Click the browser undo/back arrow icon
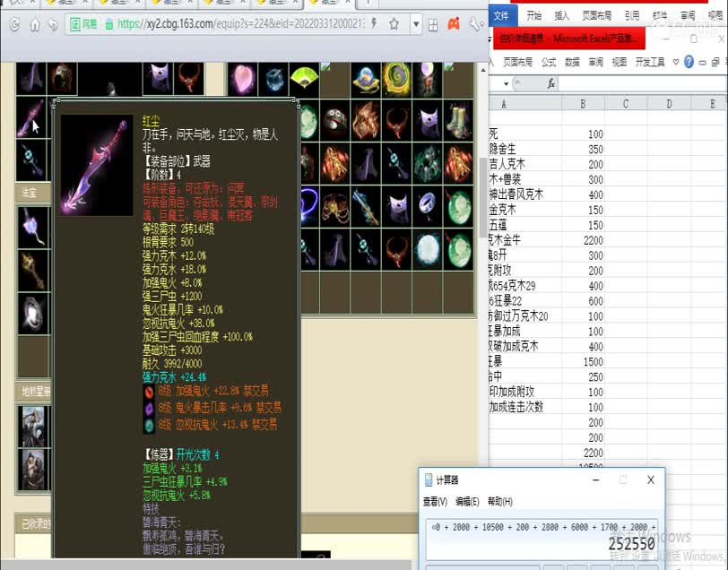728x570 pixels. pos(53,24)
